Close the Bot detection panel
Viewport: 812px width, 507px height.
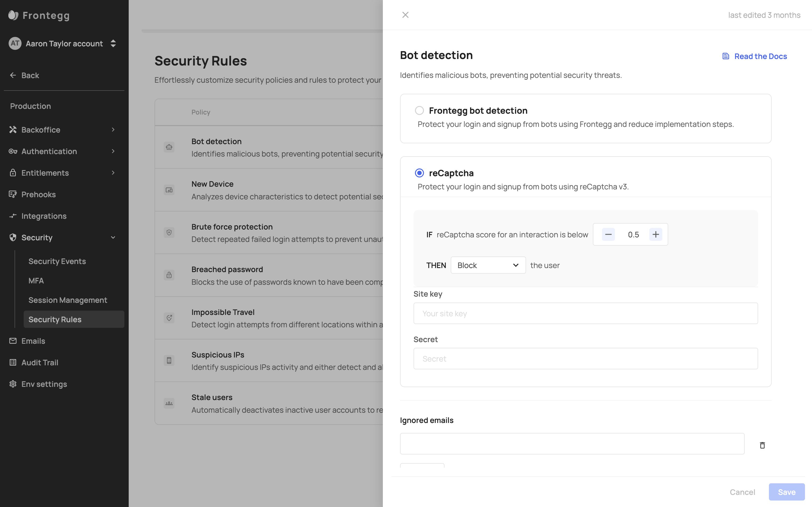405,15
